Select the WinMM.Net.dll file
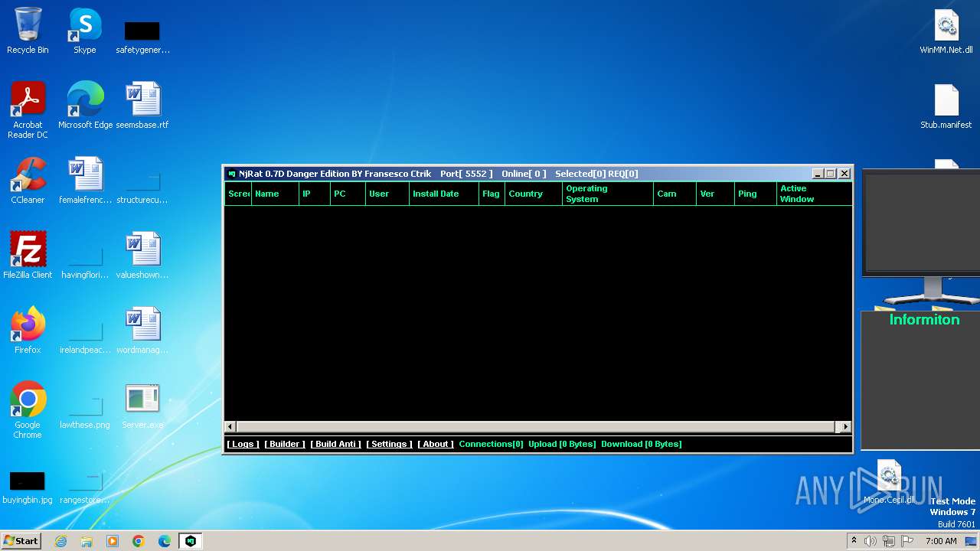 [946, 31]
